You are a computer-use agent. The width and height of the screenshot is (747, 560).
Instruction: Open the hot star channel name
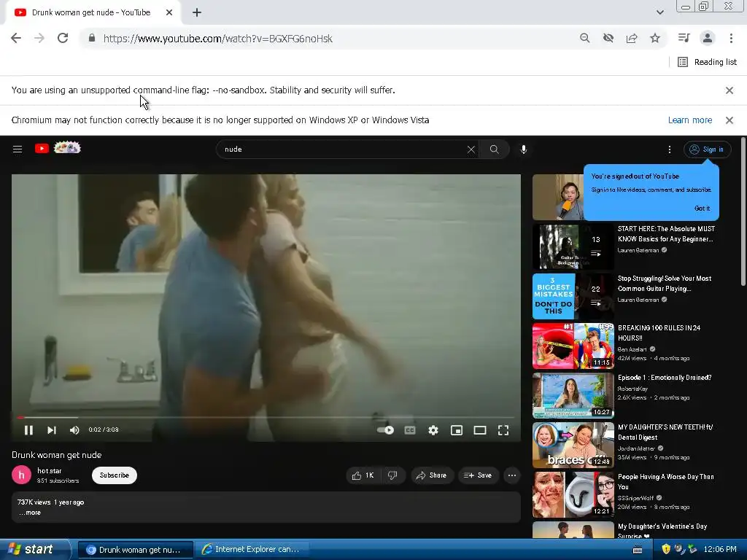coord(50,470)
